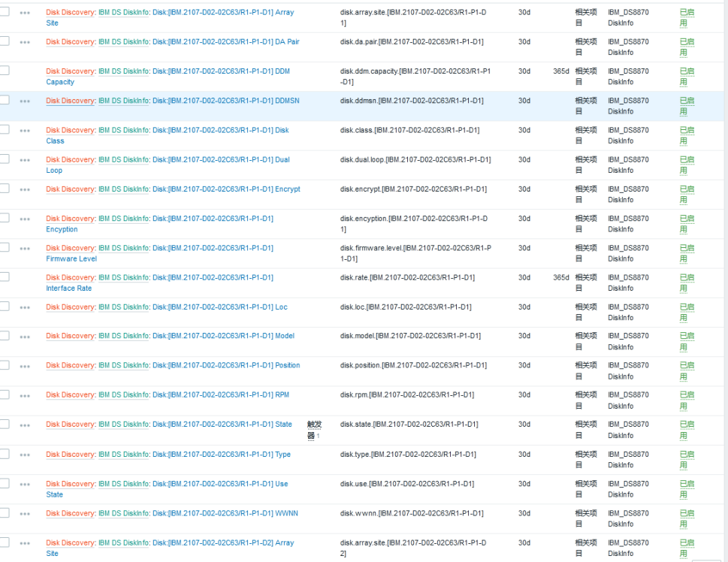
Task: Tick the RPM row checkbox
Action: tap(5, 394)
